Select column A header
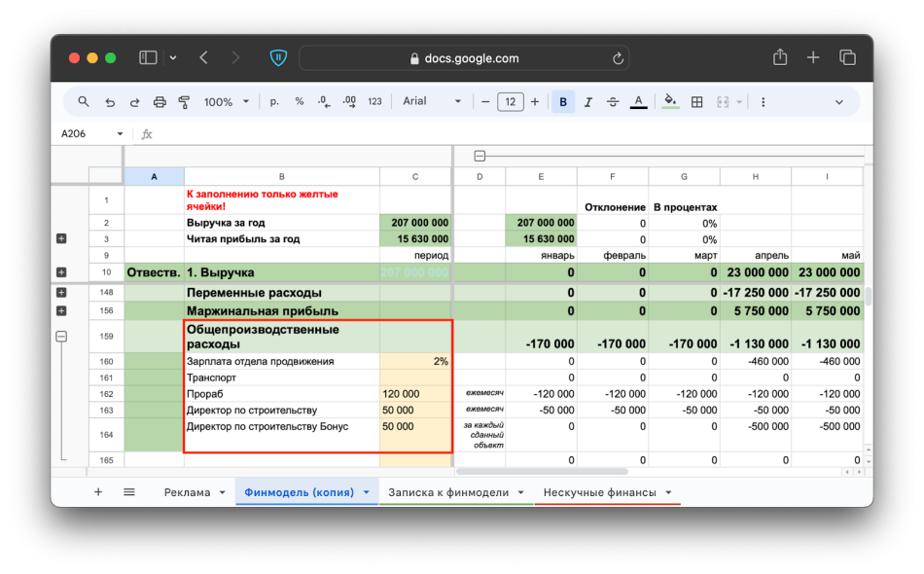The image size is (924, 574). [154, 176]
